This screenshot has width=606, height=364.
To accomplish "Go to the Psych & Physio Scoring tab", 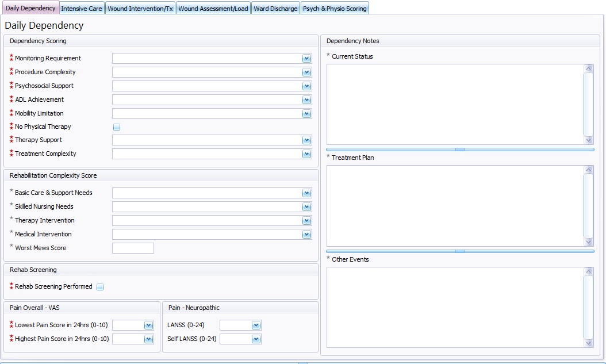I will 335,9.
